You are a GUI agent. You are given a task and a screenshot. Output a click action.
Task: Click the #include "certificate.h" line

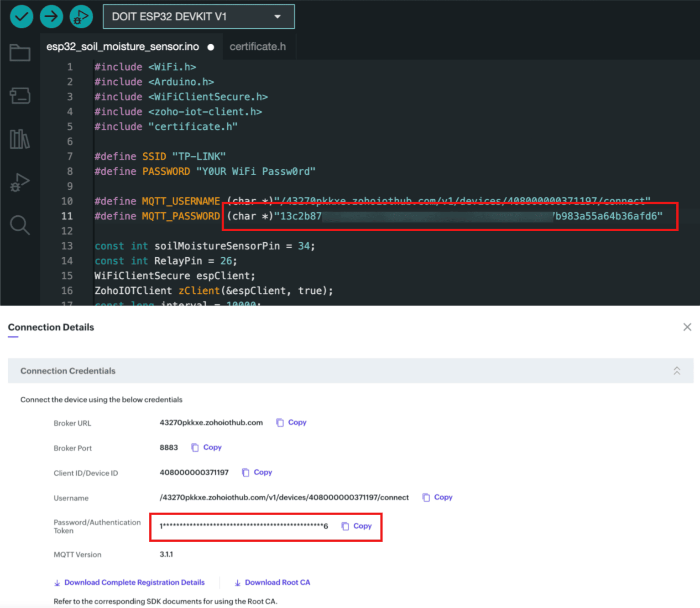[x=166, y=127]
